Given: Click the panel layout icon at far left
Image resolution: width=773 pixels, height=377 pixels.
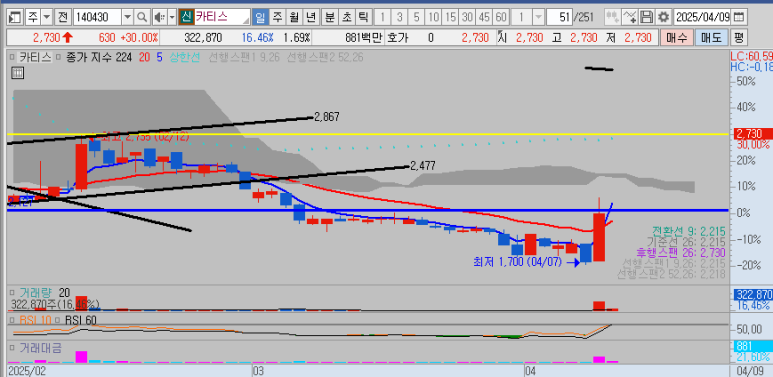Looking at the screenshot, I should 15,18.
